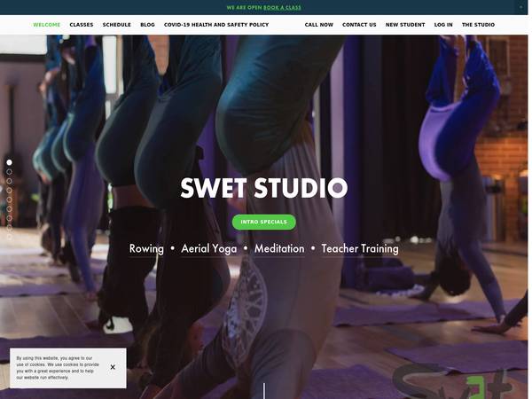Image resolution: width=532 pixels, height=399 pixels.
Task: Go to the Welcome page
Action: pyautogui.click(x=47, y=25)
